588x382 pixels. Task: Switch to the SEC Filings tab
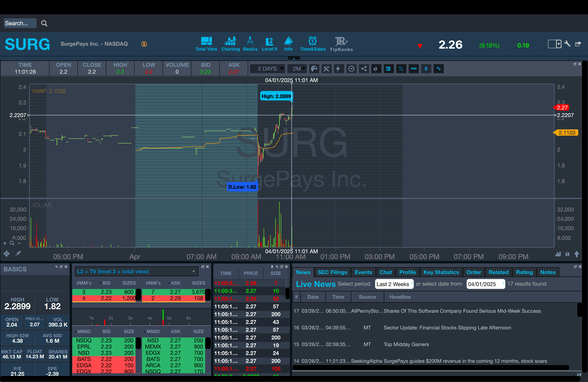pos(332,272)
